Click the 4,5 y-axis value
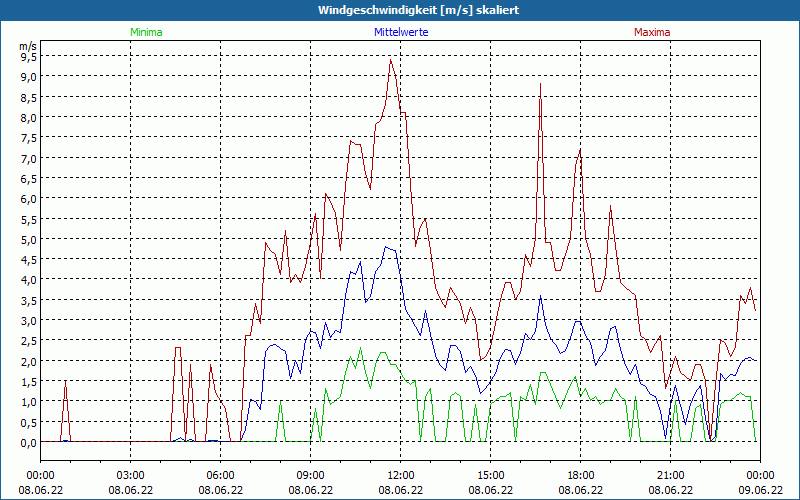The image size is (800, 500). [29, 260]
